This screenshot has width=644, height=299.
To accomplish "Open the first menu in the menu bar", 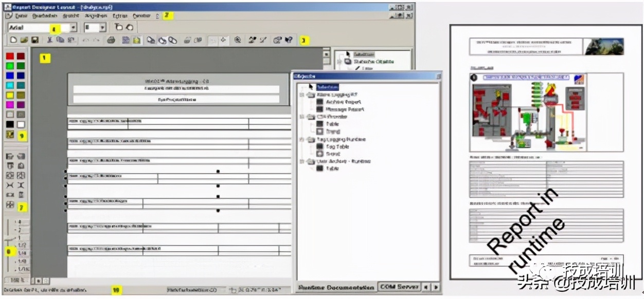I will 21,16.
